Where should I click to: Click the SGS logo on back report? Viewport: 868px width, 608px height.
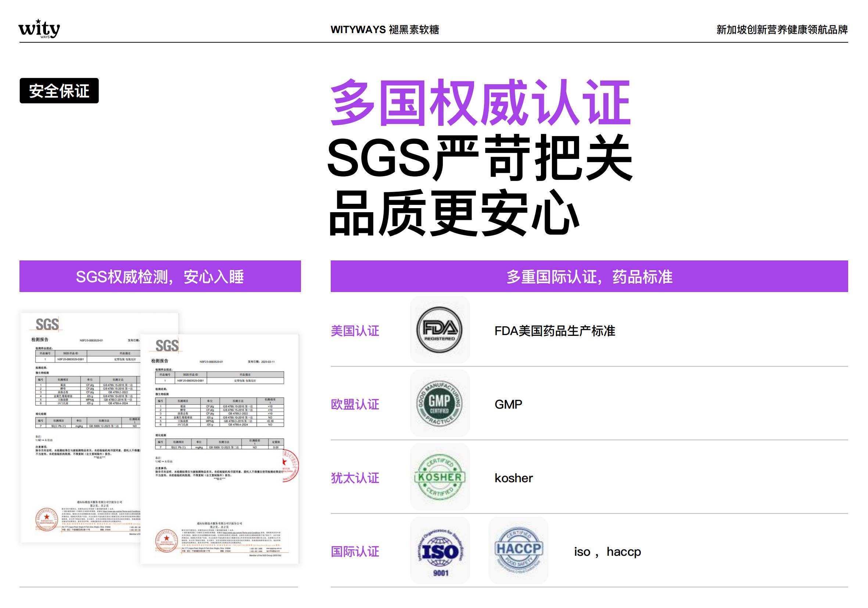[47, 325]
